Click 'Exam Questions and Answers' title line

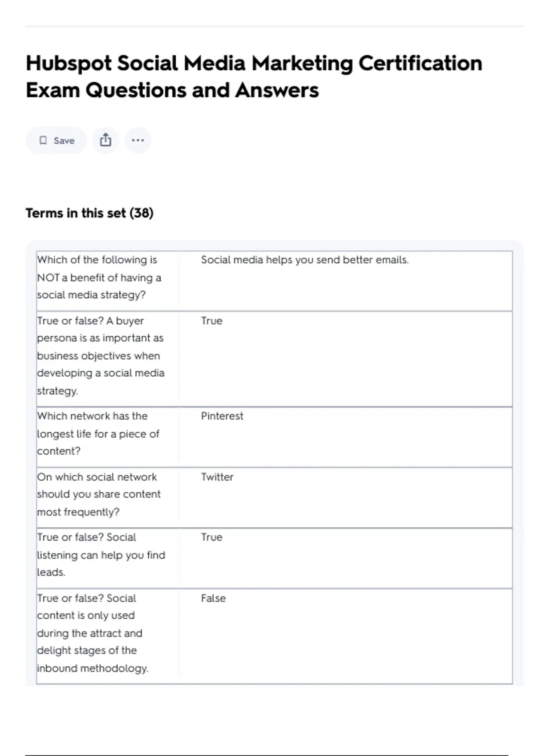pos(172,90)
